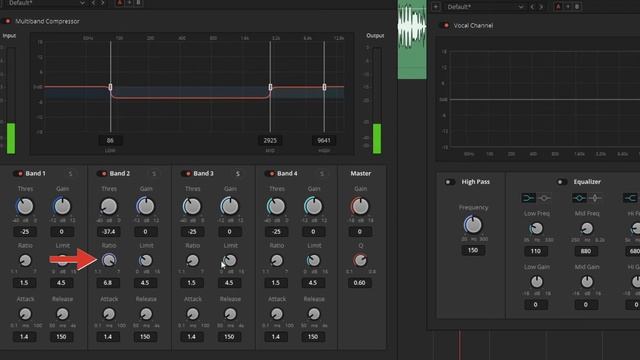640x360 pixels.
Task: Disable Band 1 of the compressor
Action: pos(18,173)
